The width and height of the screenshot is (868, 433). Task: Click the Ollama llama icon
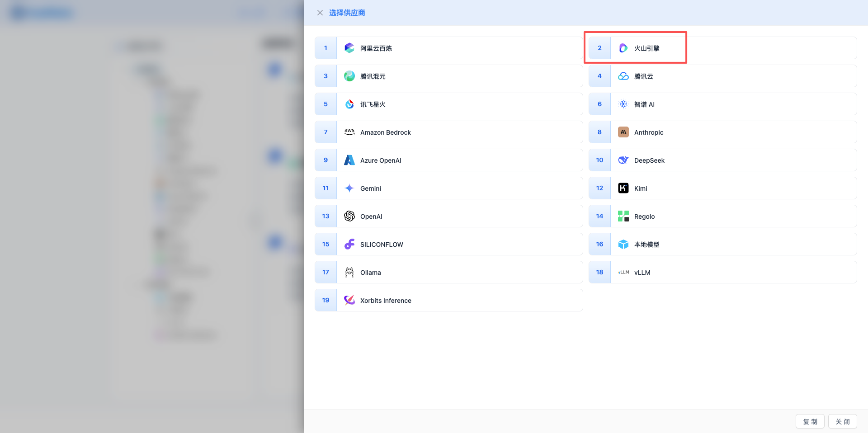[349, 272]
